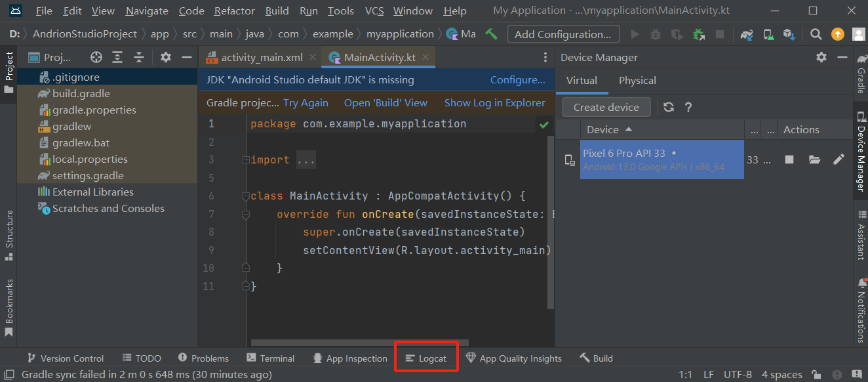Open Device Manager toolbar icon
This screenshot has width=868, height=382.
tap(768, 33)
